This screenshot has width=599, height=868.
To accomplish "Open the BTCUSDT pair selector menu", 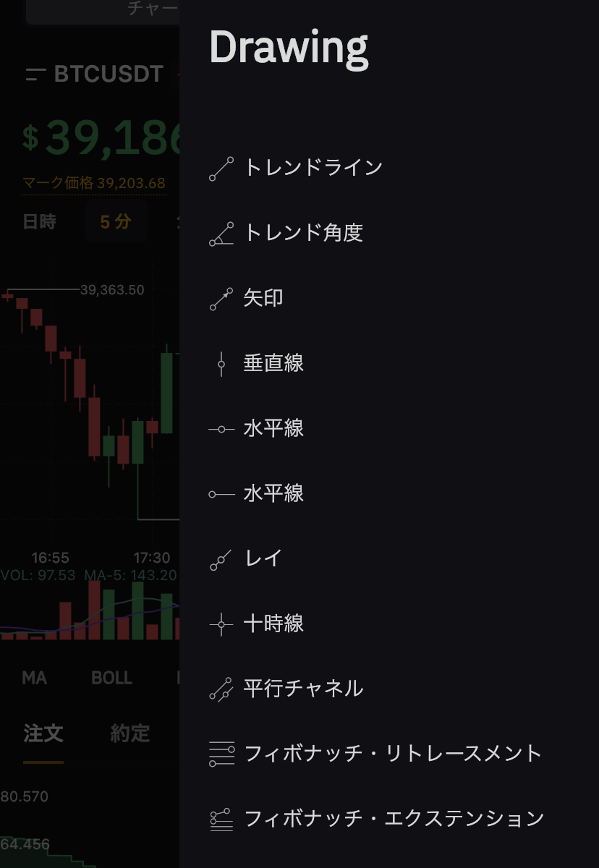I will (x=94, y=74).
